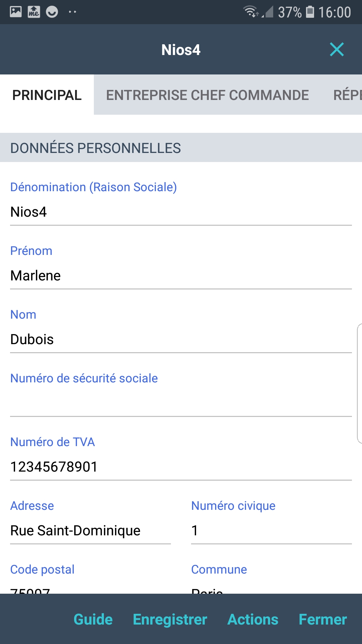Tap the Wi-Fi status icon
362x644 pixels.
(250, 12)
